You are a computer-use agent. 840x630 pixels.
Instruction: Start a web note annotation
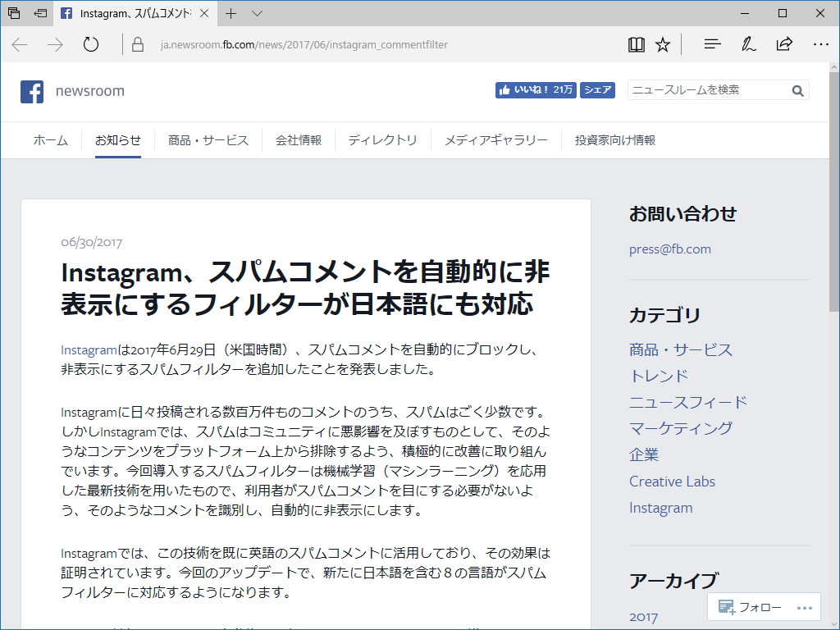click(x=747, y=43)
